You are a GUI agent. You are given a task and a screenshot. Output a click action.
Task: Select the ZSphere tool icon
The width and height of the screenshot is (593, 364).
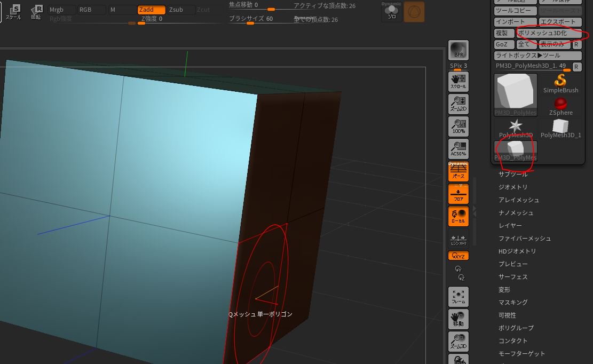(560, 106)
